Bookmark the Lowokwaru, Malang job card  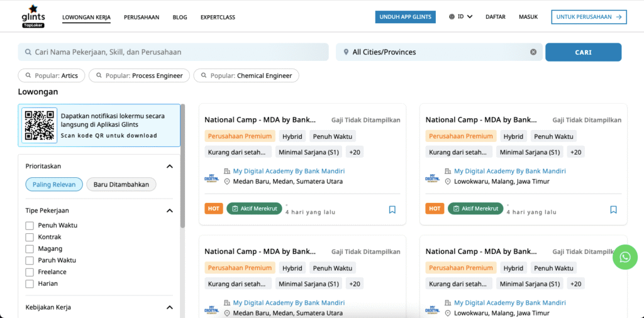[x=613, y=210]
